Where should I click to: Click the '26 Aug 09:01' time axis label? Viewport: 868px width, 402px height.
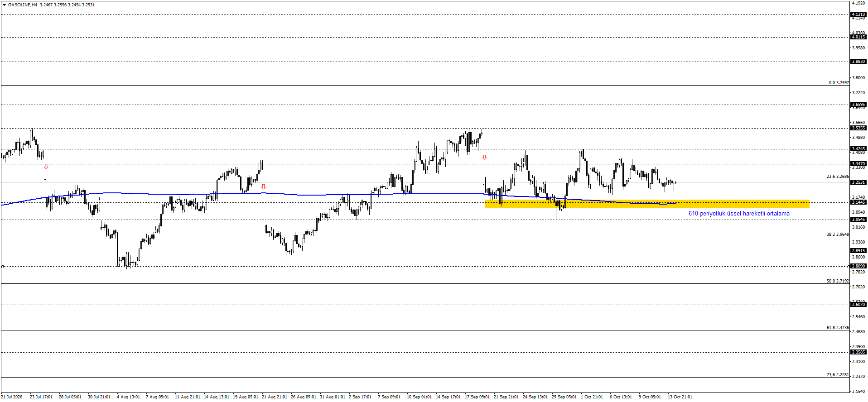(304, 397)
